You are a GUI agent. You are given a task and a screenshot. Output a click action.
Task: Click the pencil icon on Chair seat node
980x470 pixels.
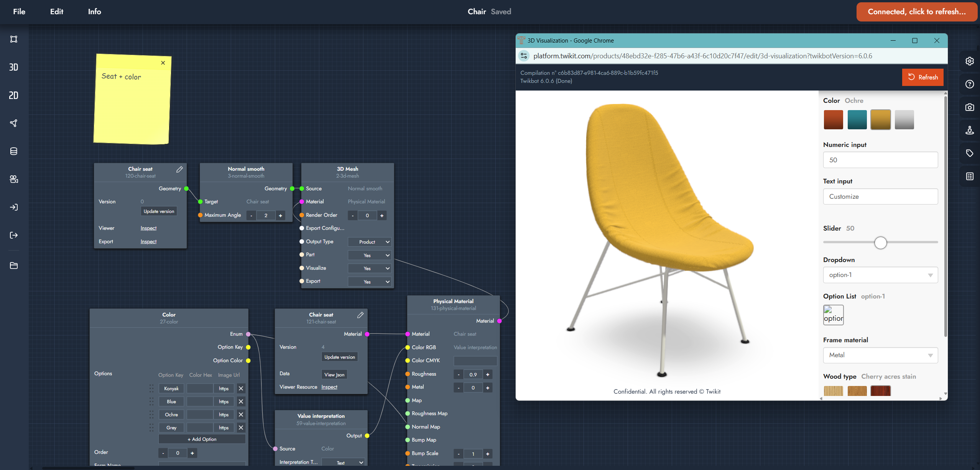click(x=179, y=169)
